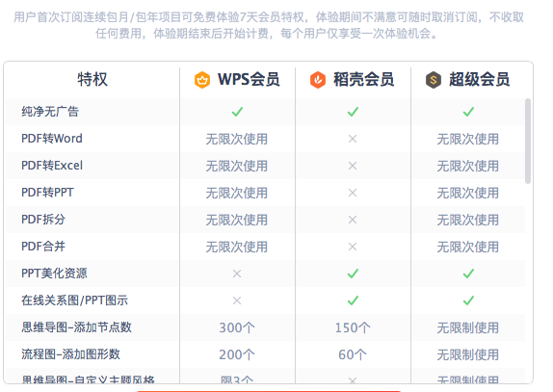This screenshot has width=553, height=392.
Task: Click 无限次使用 for PDF拆分 under WPS会员
Action: 237,220
